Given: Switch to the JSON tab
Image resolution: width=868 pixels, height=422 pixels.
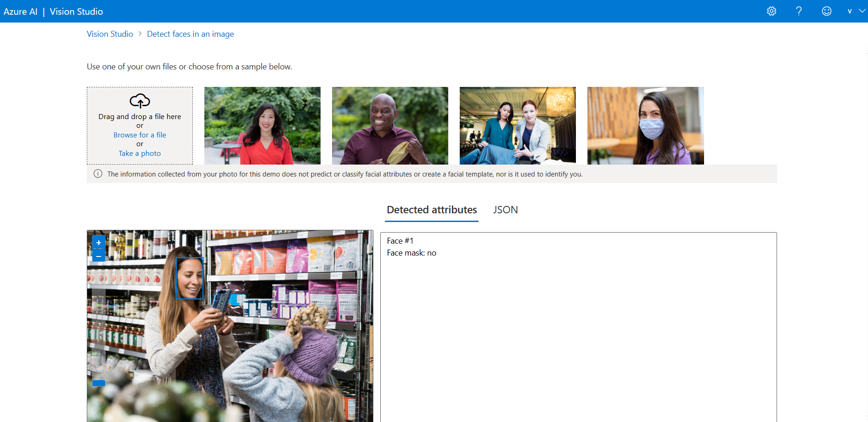Looking at the screenshot, I should coord(505,210).
